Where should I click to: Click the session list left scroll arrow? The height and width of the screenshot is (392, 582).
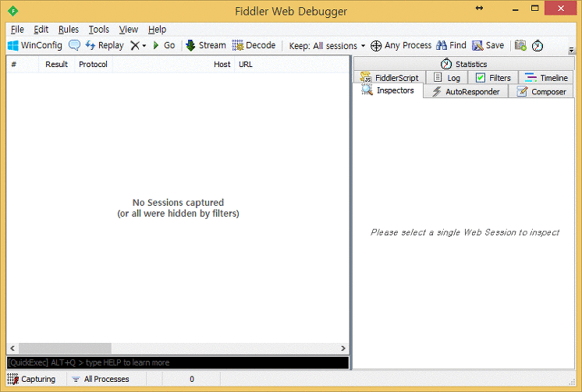[12, 348]
